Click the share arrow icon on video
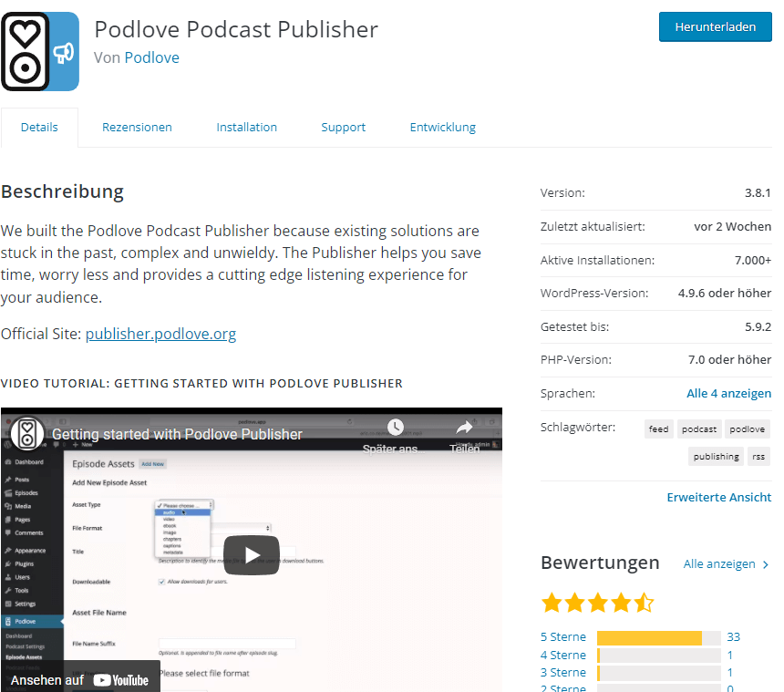The width and height of the screenshot is (784, 692). click(x=465, y=428)
